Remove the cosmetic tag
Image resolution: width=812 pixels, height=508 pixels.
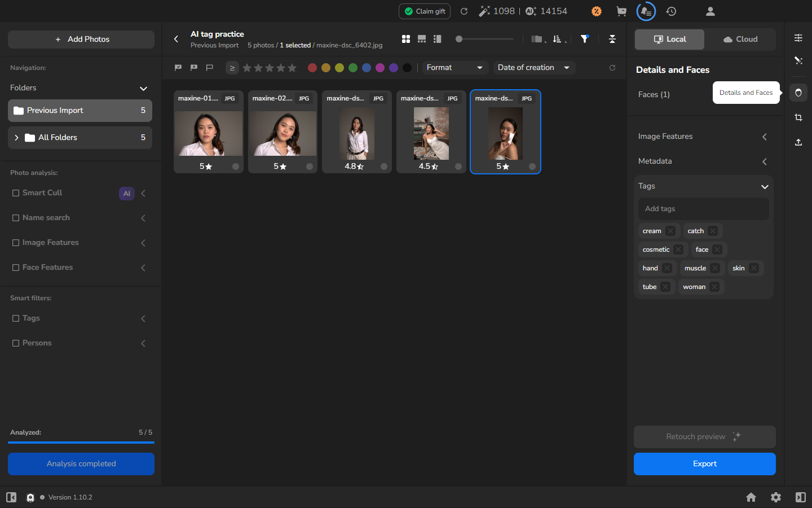click(678, 249)
